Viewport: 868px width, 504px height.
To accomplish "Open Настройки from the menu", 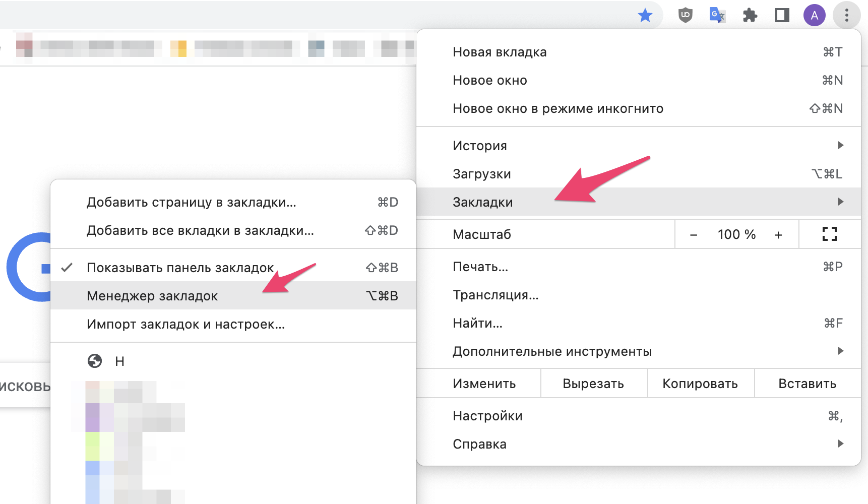I will pyautogui.click(x=639, y=416).
